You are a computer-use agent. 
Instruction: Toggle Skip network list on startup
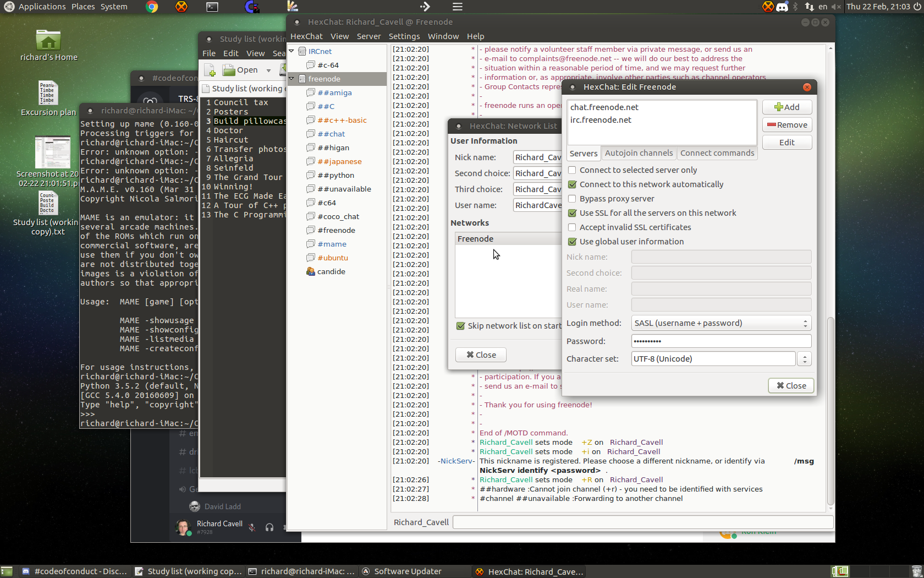tap(461, 326)
